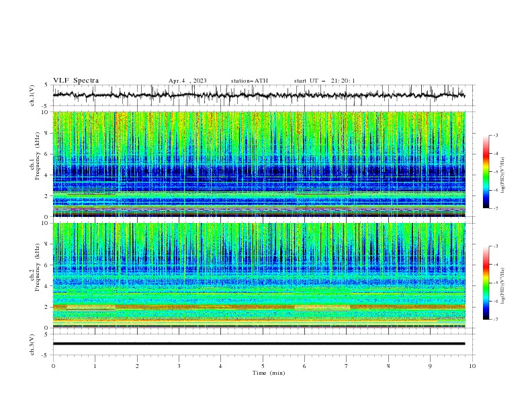Viewport: 532px width, 411px height.
Task: Click the '-3' value on upper color bar
Action: [496, 136]
